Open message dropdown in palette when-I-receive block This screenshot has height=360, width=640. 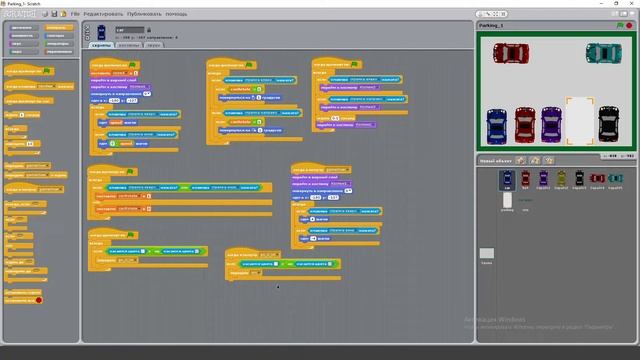[x=50, y=189]
